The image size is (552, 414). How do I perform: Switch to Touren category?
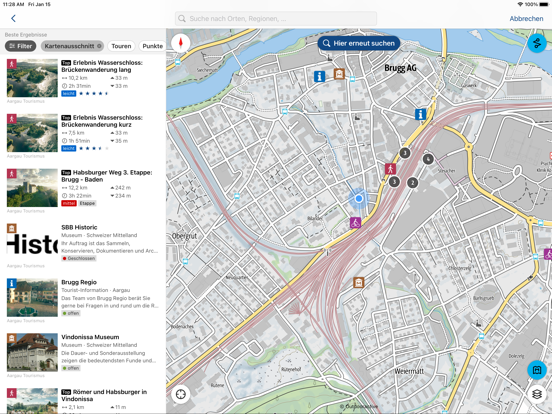[x=121, y=46]
